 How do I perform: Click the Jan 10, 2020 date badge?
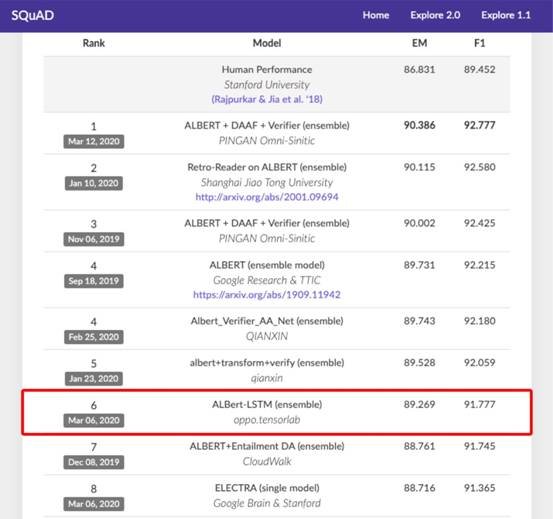tap(94, 183)
